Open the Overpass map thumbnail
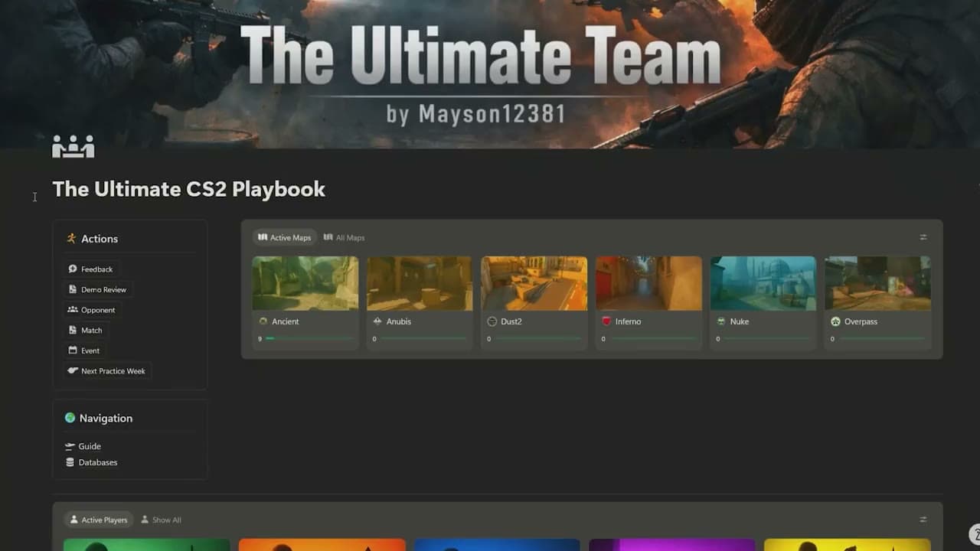The image size is (980, 551). 877,283
